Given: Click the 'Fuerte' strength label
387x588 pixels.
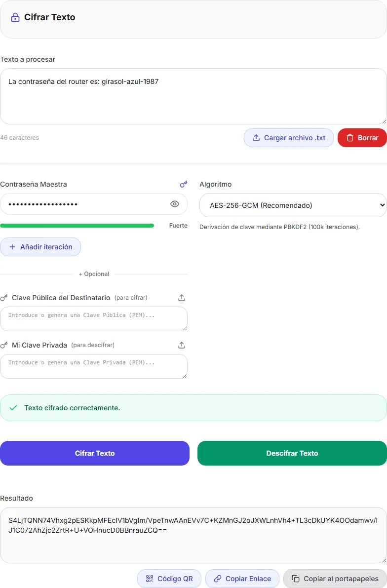Looking at the screenshot, I should pos(178,225).
